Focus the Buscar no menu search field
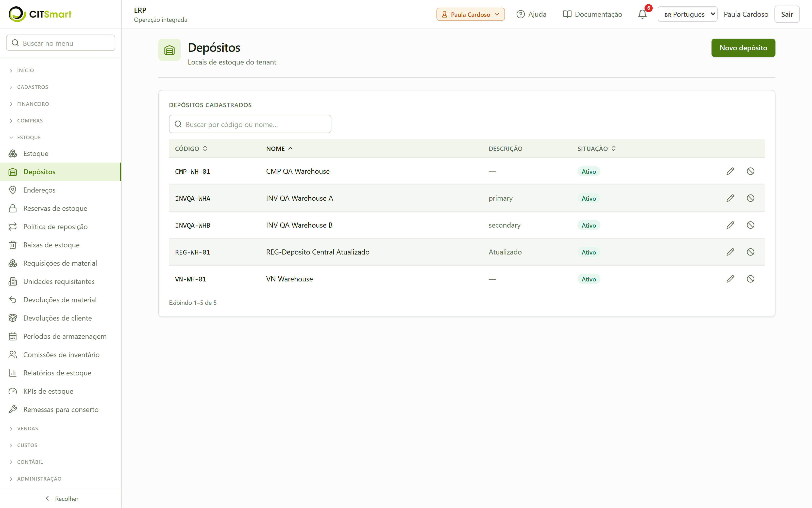 (61, 43)
